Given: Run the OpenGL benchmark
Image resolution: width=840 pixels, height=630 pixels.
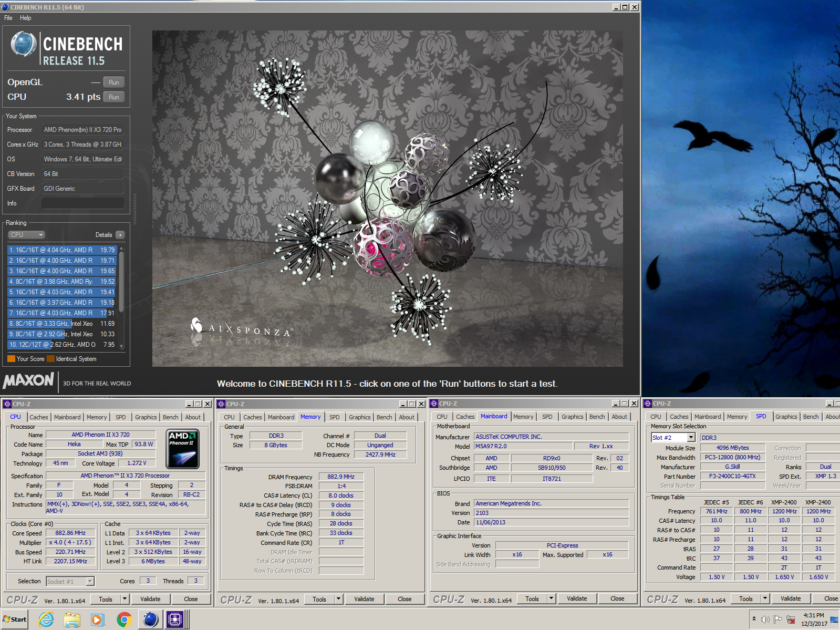Looking at the screenshot, I should [x=114, y=82].
